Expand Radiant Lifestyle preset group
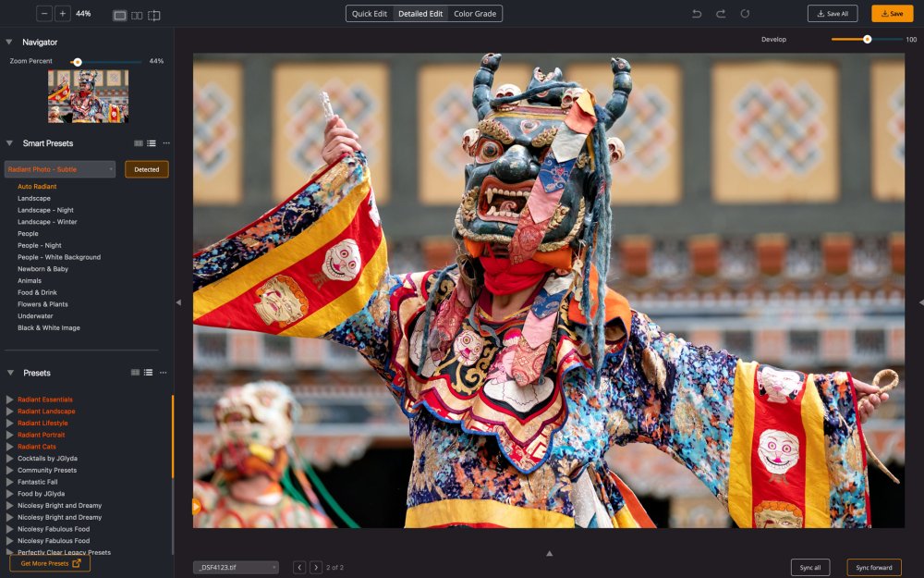This screenshot has width=924, height=578. pos(9,423)
